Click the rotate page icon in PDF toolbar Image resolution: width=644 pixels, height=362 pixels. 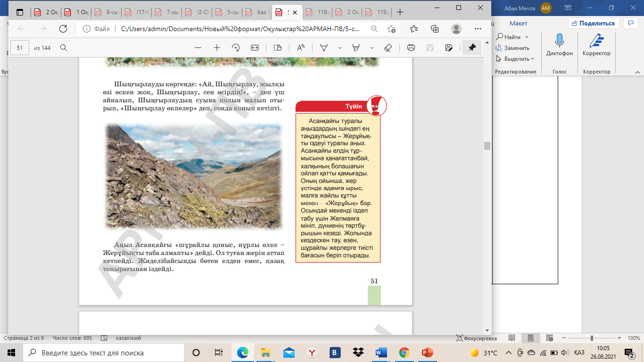coord(236,48)
